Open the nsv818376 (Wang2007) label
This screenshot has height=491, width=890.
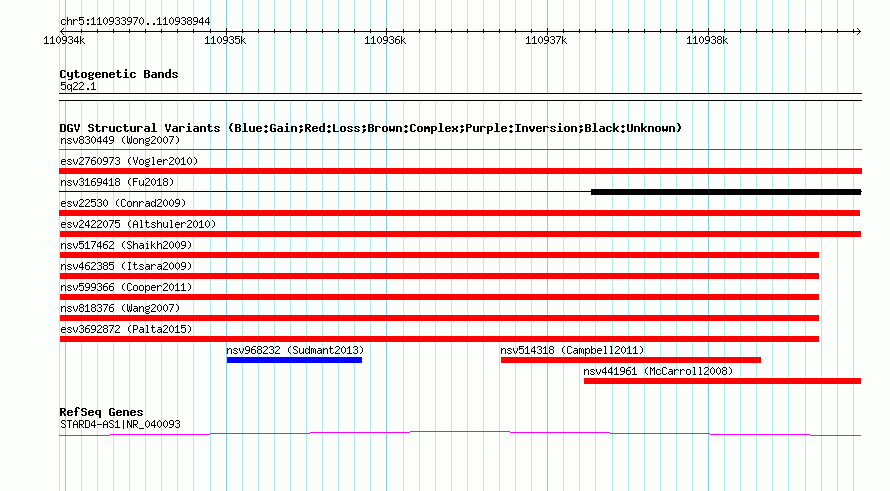(120, 308)
